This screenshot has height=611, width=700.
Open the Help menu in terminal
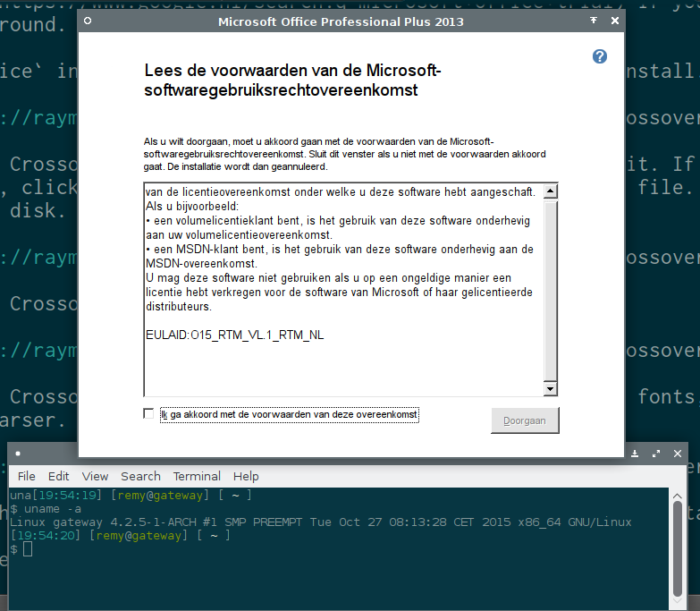pos(246,476)
